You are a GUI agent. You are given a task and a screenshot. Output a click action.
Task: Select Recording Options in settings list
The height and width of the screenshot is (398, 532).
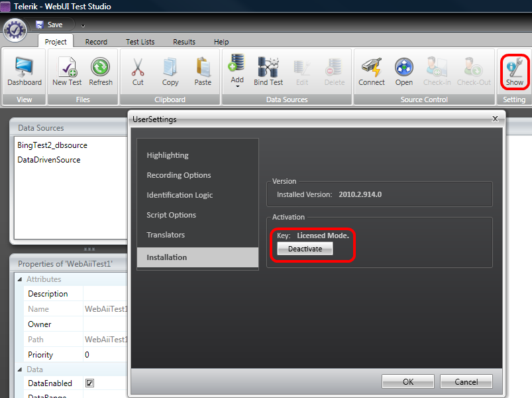point(179,175)
